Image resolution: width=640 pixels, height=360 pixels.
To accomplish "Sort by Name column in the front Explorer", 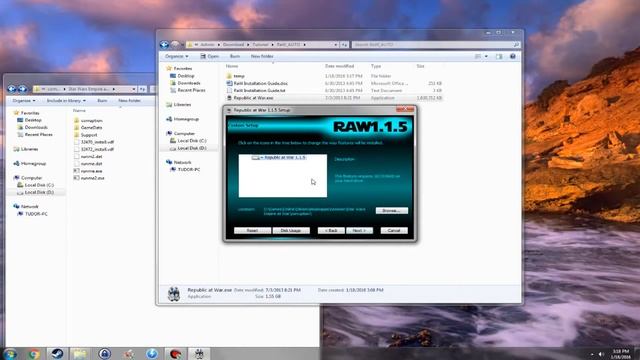I will click(232, 66).
